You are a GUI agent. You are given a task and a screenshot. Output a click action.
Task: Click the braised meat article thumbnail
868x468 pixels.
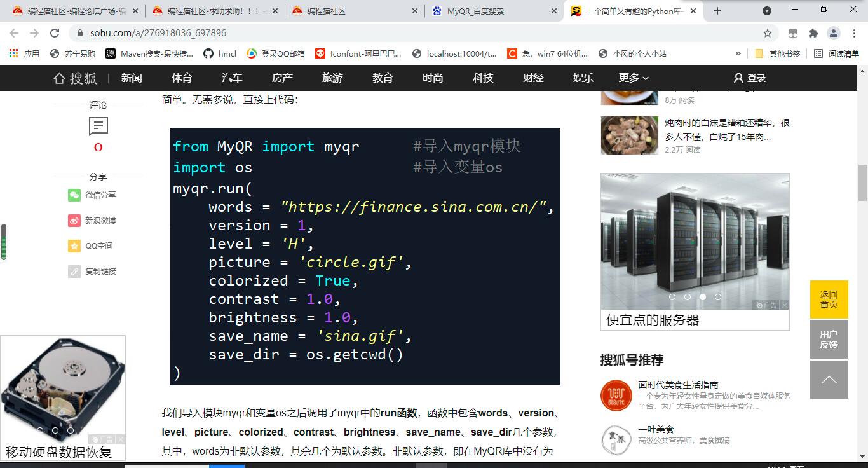point(629,135)
